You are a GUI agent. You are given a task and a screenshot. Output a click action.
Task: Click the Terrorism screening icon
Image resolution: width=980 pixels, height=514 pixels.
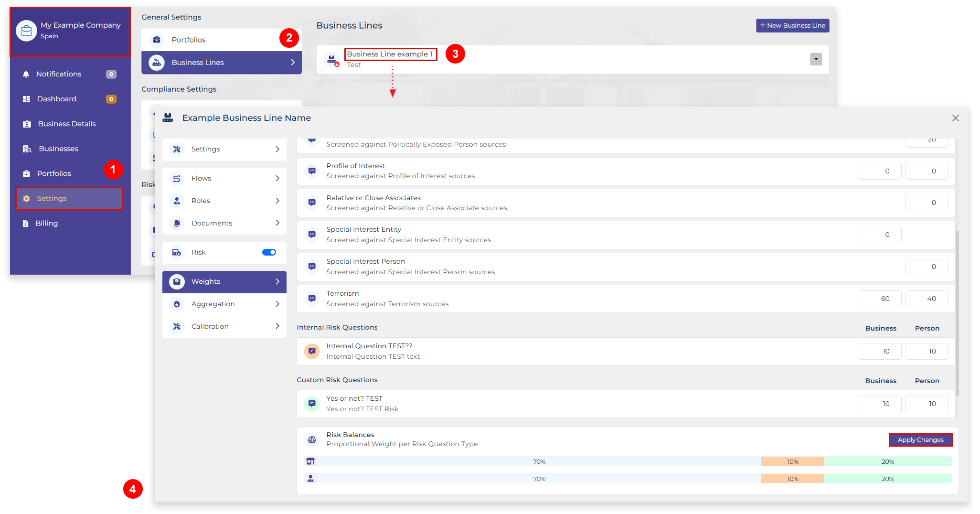[312, 299]
